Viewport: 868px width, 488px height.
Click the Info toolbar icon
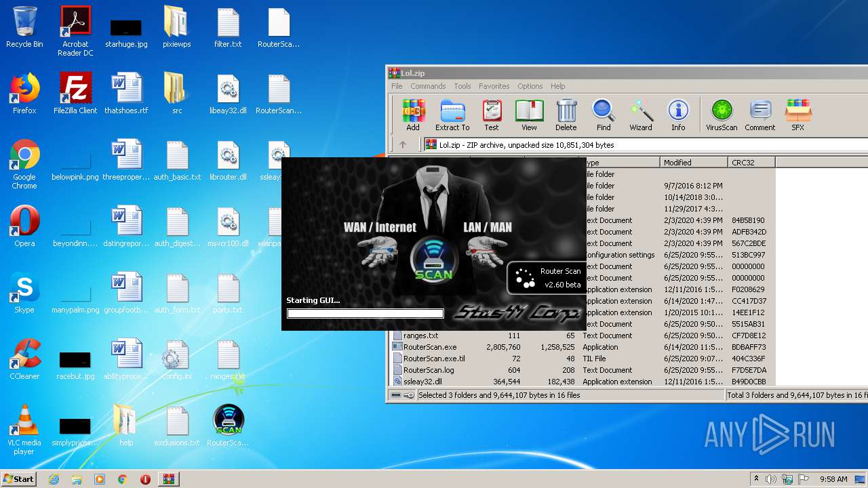tap(678, 115)
